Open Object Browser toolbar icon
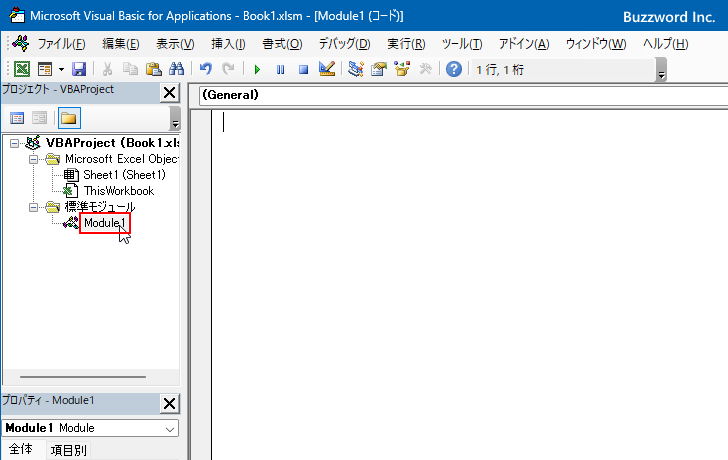 click(x=402, y=69)
